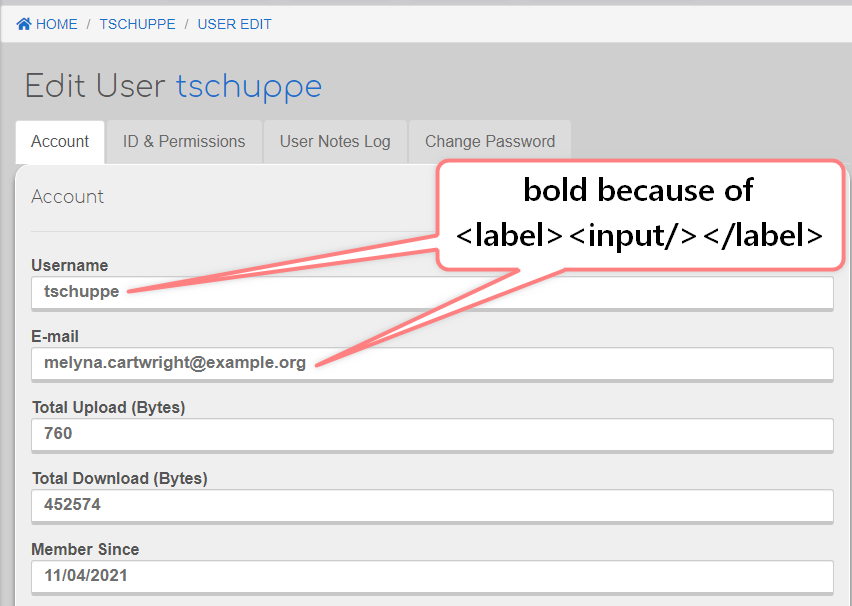852x606 pixels.
Task: Click the home icon in breadcrumb
Action: pyautogui.click(x=24, y=24)
